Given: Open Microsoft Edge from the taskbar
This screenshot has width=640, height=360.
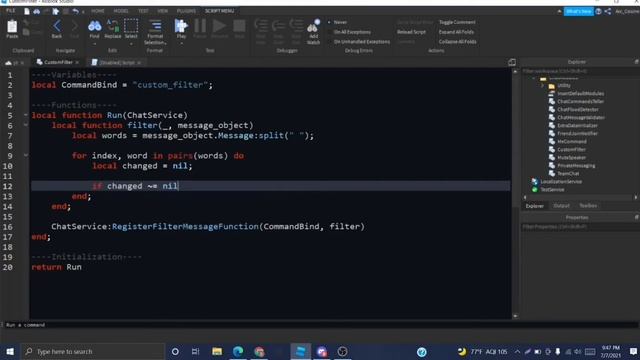Looking at the screenshot, I should [x=238, y=351].
